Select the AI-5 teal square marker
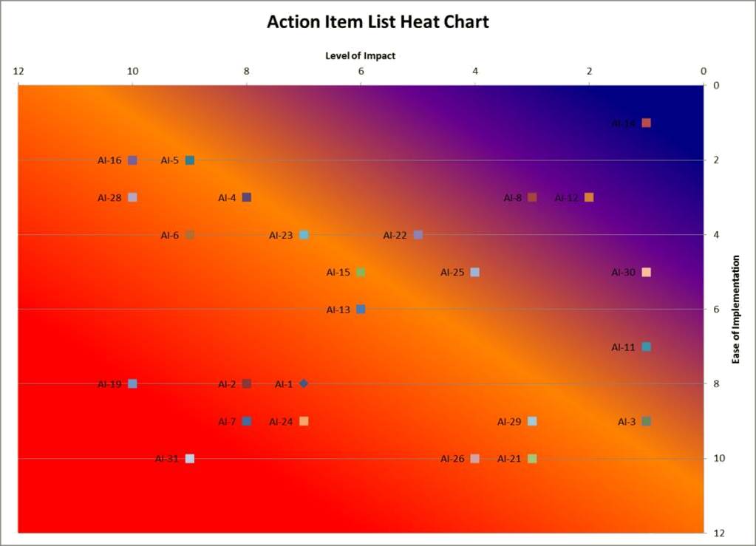 click(x=190, y=160)
